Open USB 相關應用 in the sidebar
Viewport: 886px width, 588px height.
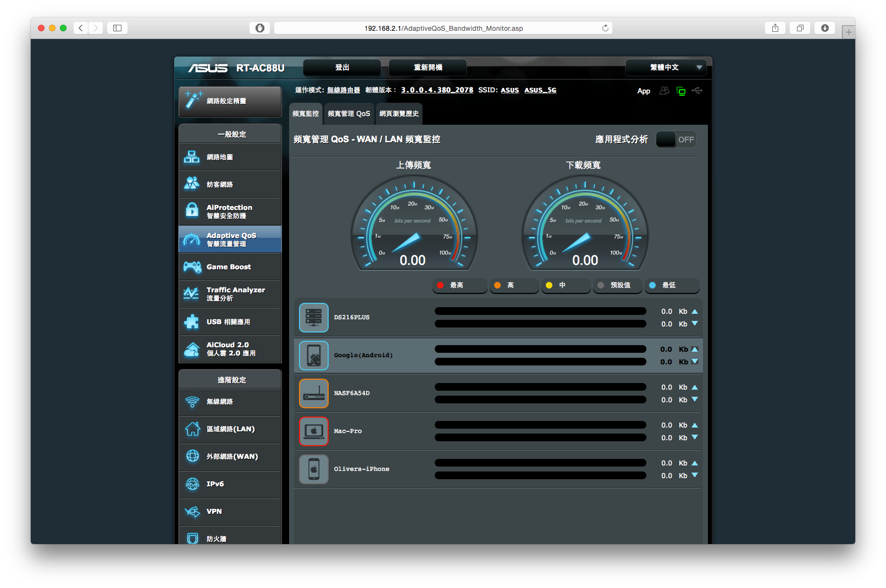(230, 322)
